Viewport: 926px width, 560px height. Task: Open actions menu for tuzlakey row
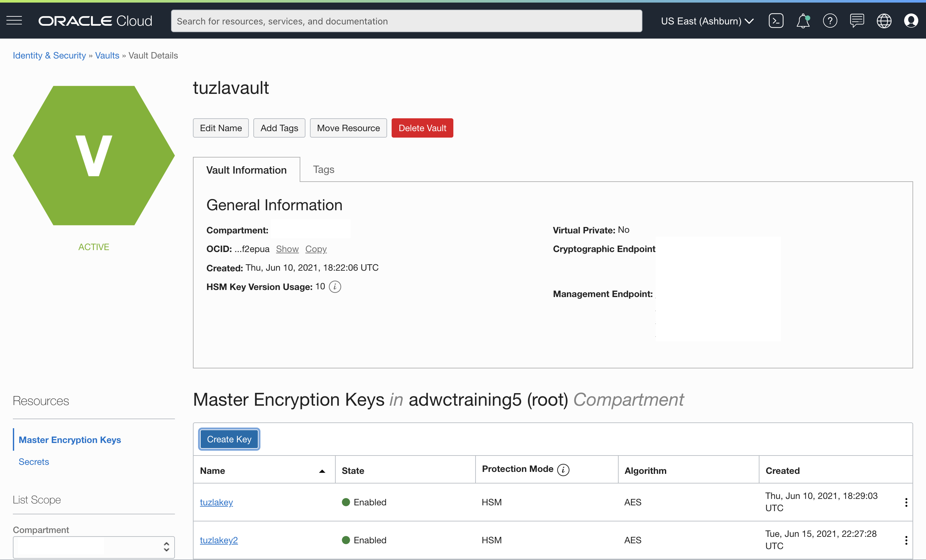tap(906, 502)
